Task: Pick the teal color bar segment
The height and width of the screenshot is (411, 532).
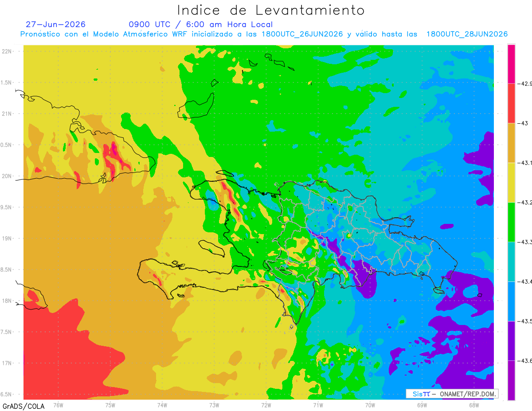Action: click(511, 261)
